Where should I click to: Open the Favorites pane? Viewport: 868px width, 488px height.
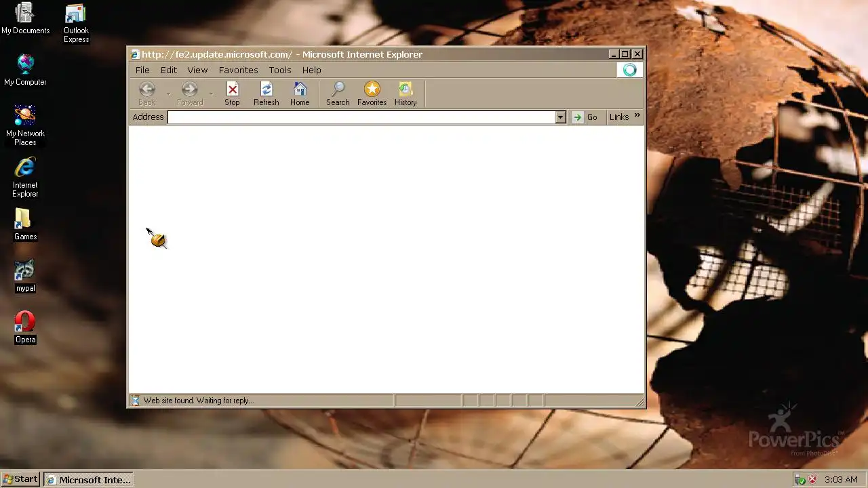pyautogui.click(x=372, y=94)
